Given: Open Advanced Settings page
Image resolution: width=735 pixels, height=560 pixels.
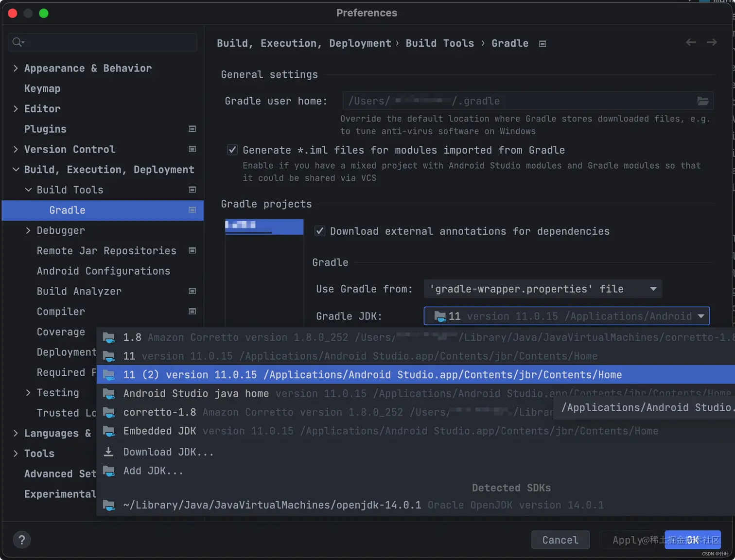Looking at the screenshot, I should (x=60, y=473).
